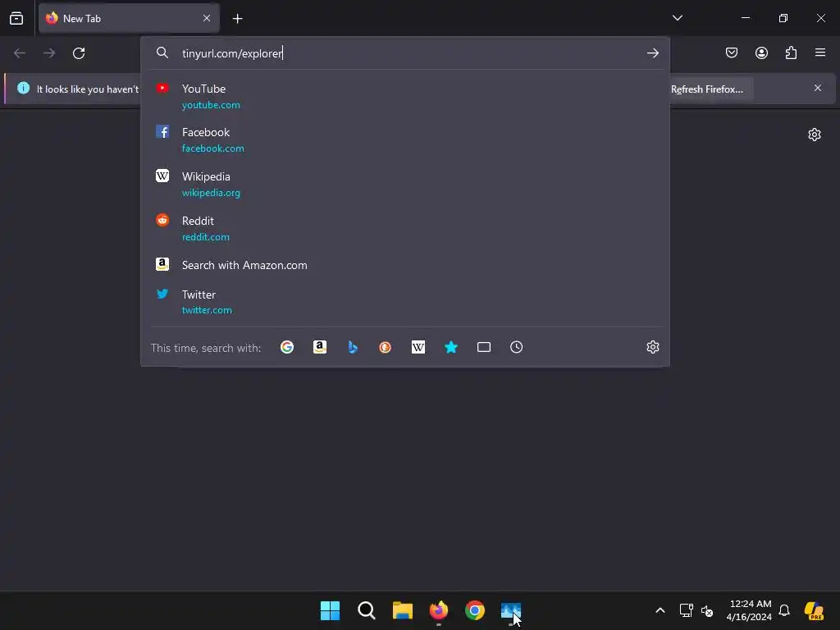Close the New Tab tab
This screenshot has width=840, height=630.
point(207,18)
